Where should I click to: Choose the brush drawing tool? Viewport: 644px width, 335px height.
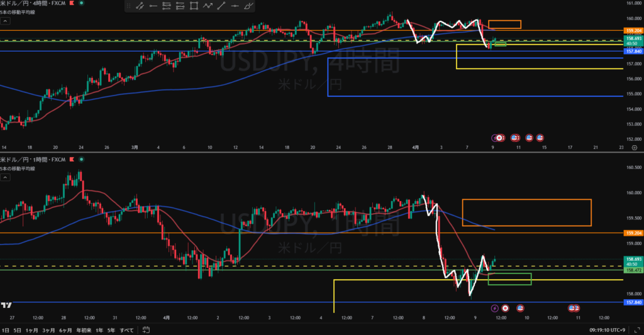(x=248, y=6)
